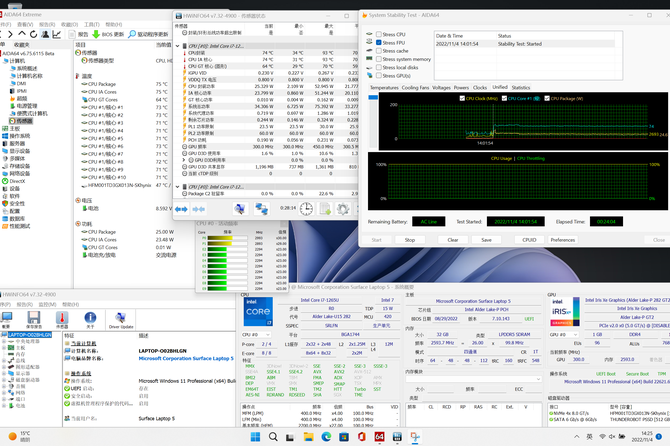Click the green BIOS 更新 arrow icon
The height and width of the screenshot is (446, 670).
tap(96, 34)
